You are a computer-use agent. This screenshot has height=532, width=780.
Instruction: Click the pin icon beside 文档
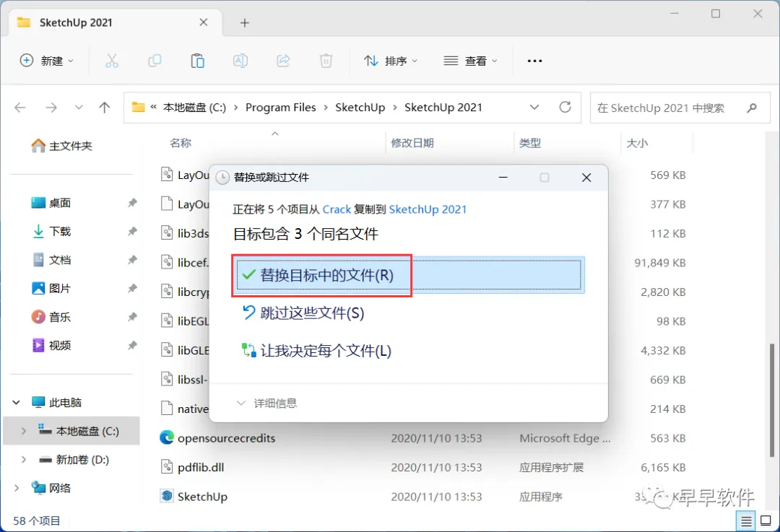pos(132,260)
